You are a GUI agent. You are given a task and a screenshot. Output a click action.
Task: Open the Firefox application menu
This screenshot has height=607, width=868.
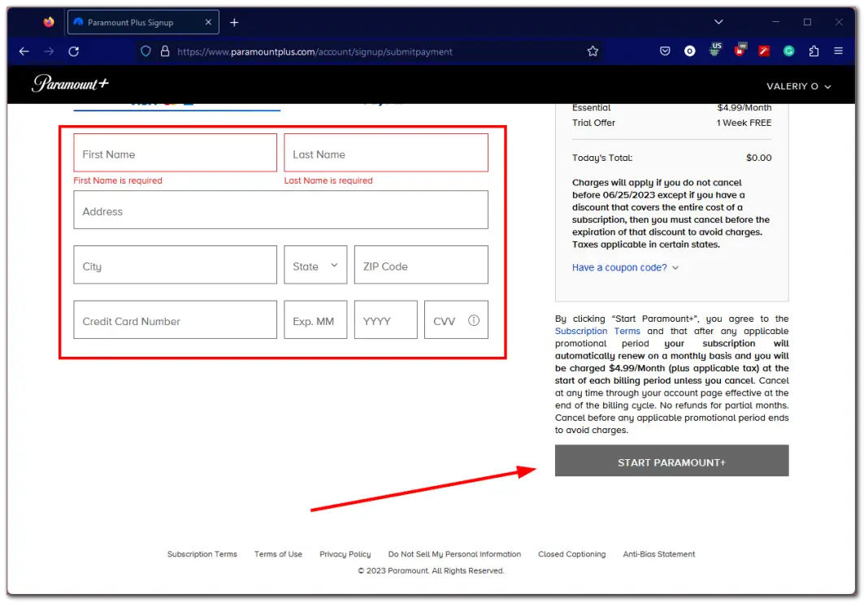[x=838, y=50]
